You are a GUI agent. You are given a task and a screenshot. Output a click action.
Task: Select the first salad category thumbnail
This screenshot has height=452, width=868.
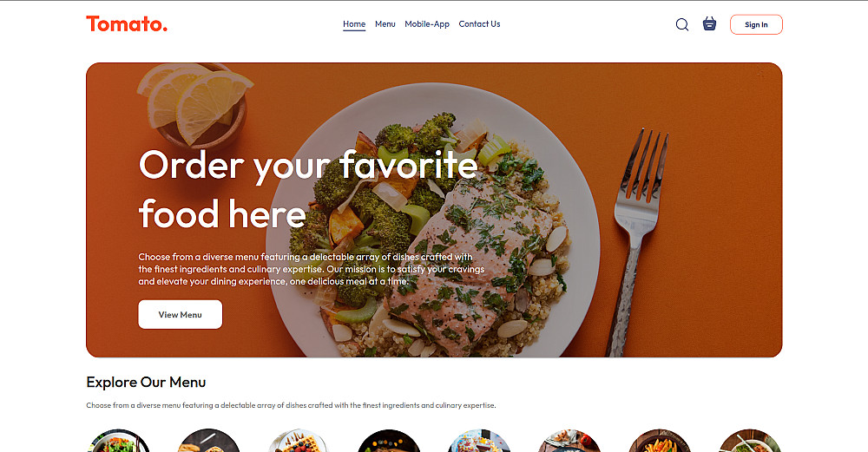(118, 441)
